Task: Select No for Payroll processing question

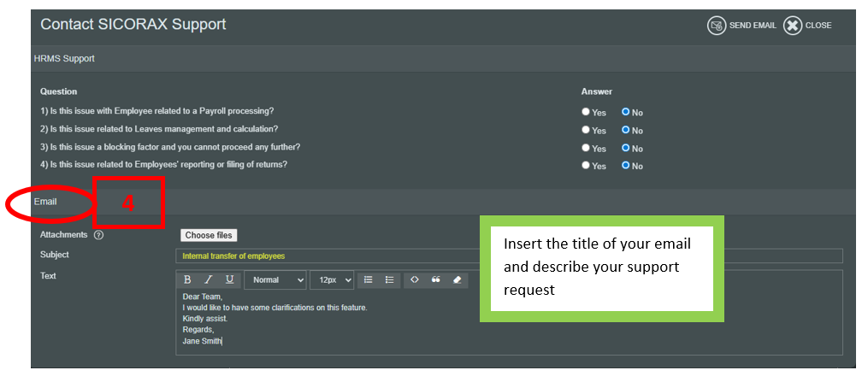Action: [625, 112]
